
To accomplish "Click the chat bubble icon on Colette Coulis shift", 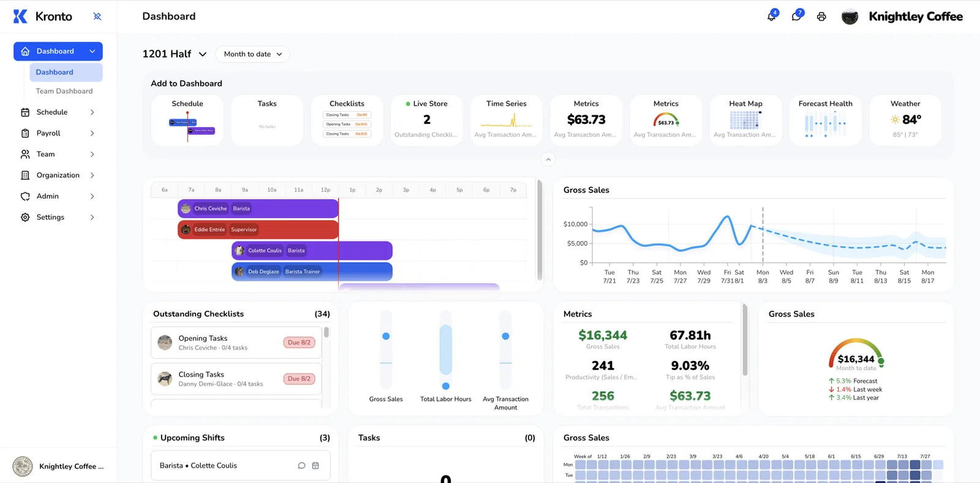I will tap(301, 466).
